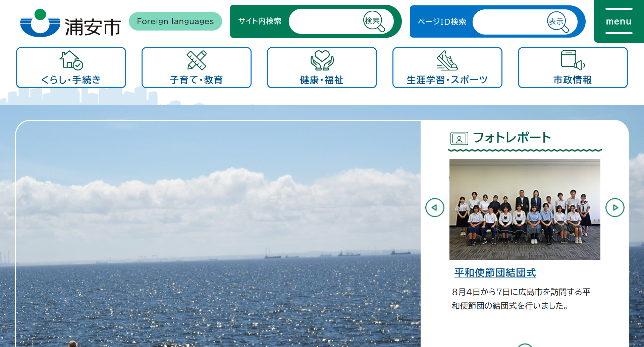
Task: Click the main sea view image
Action: click(218, 234)
